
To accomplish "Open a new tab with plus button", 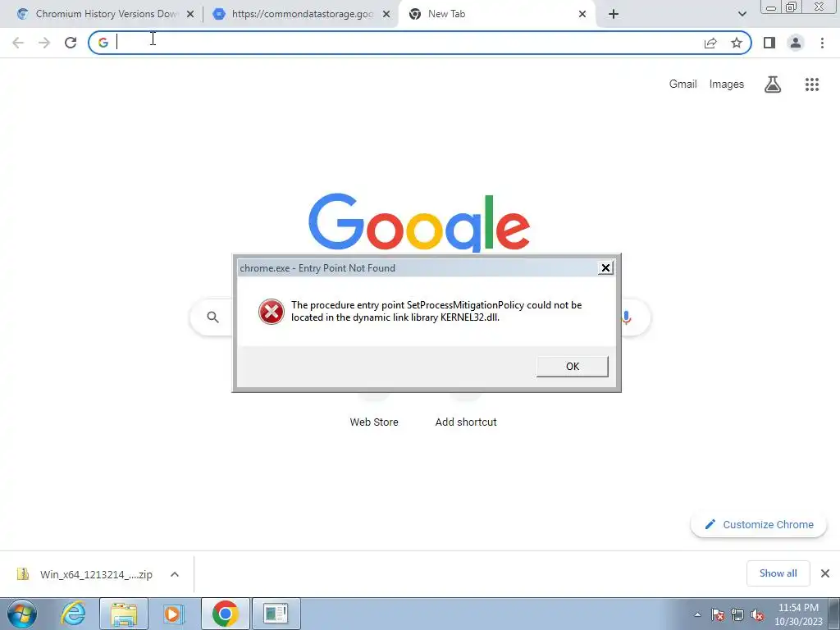I will pos(614,14).
